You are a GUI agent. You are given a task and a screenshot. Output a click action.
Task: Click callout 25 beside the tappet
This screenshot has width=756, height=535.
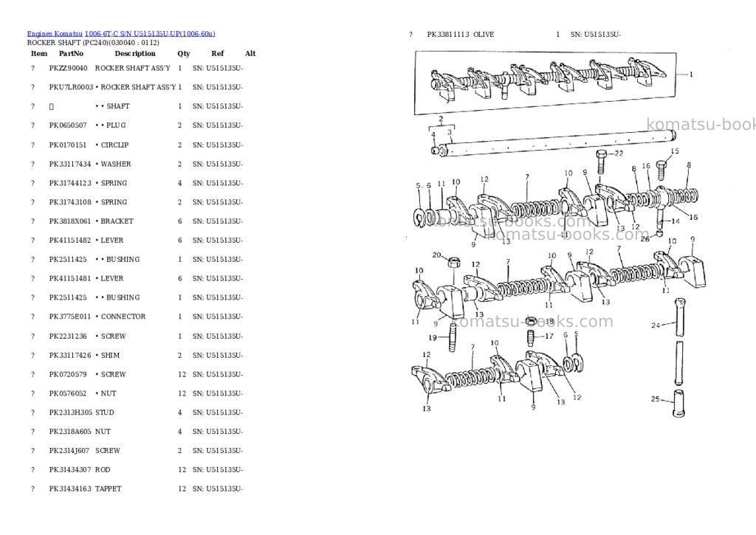coord(656,399)
